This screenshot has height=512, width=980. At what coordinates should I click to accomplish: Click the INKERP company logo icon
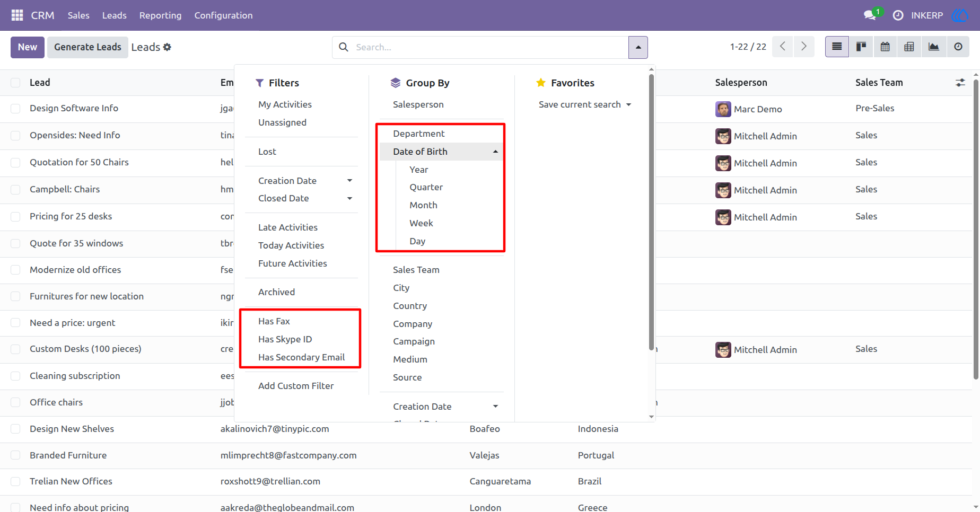961,15
